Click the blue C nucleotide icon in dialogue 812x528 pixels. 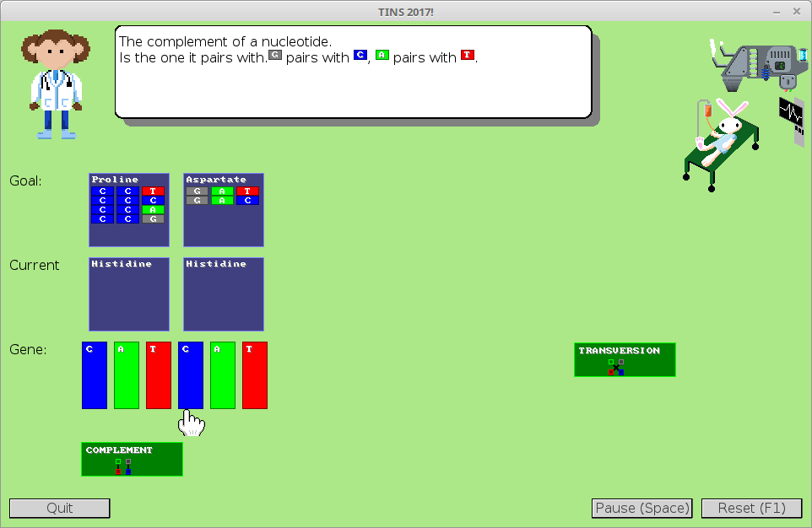[x=360, y=56]
